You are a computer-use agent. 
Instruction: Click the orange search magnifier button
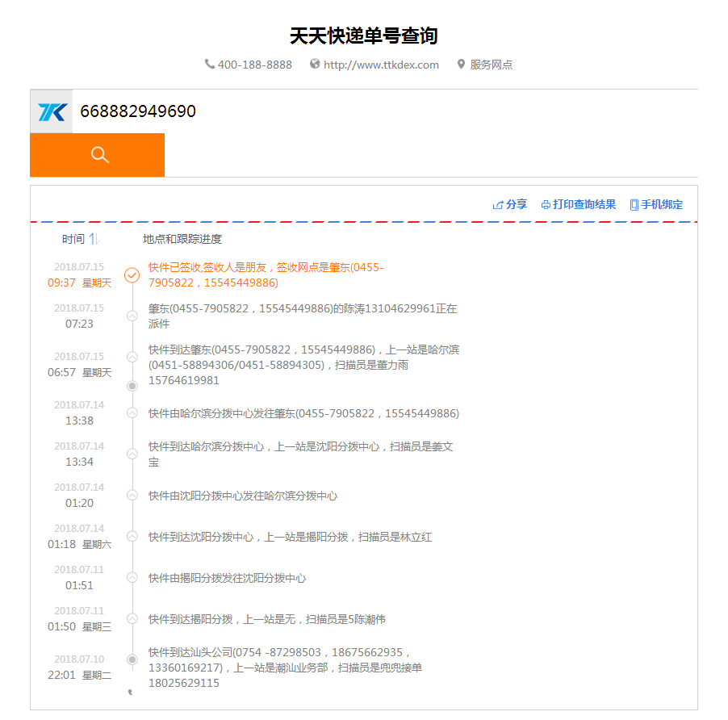pyautogui.click(x=98, y=155)
